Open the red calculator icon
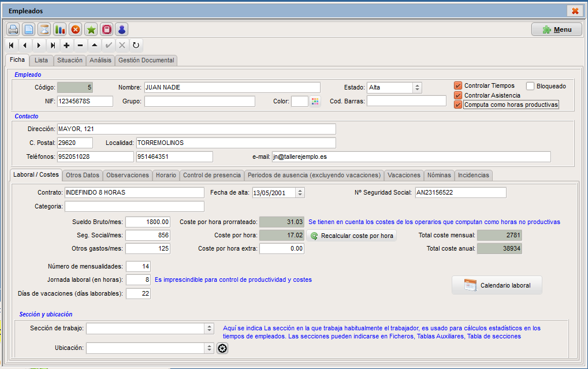 106,29
